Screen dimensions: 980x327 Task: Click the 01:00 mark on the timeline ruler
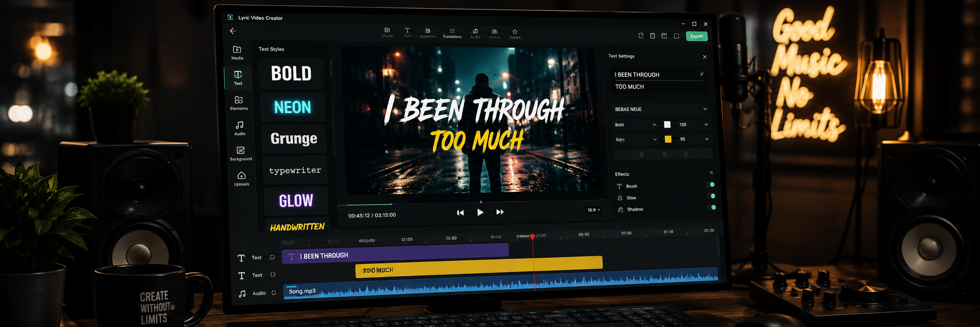pos(626,233)
